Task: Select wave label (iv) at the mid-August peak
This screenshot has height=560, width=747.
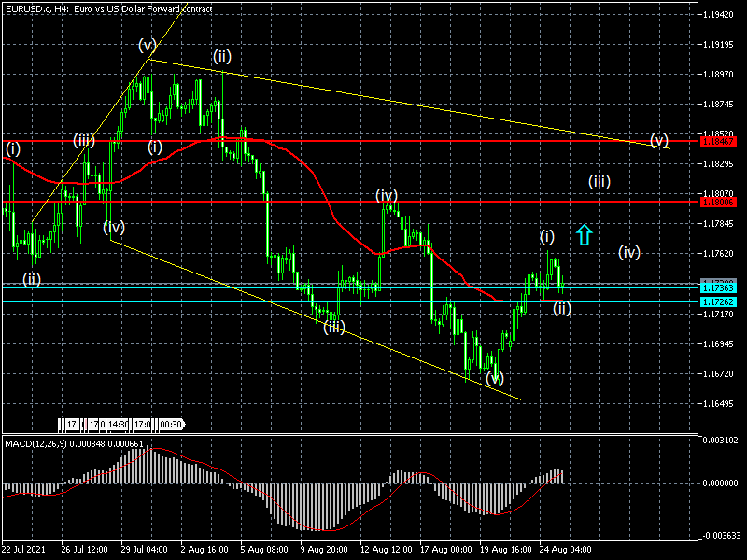Action: [388, 195]
